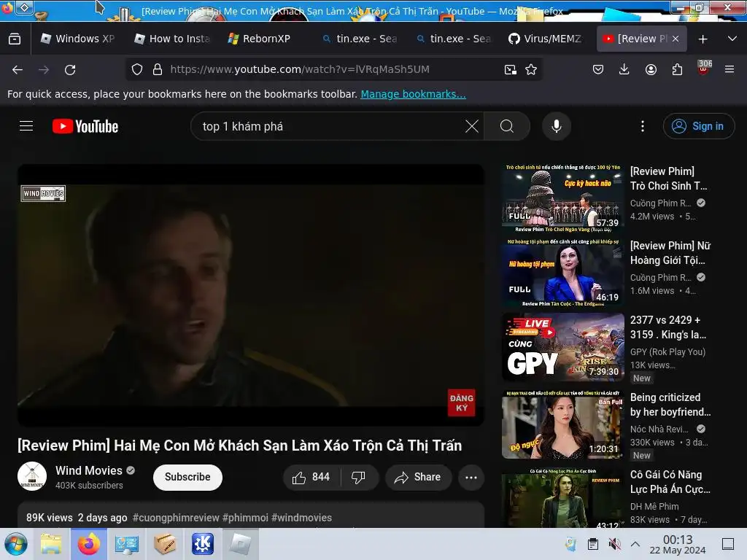Switch to Windows XP tab

tap(78, 39)
